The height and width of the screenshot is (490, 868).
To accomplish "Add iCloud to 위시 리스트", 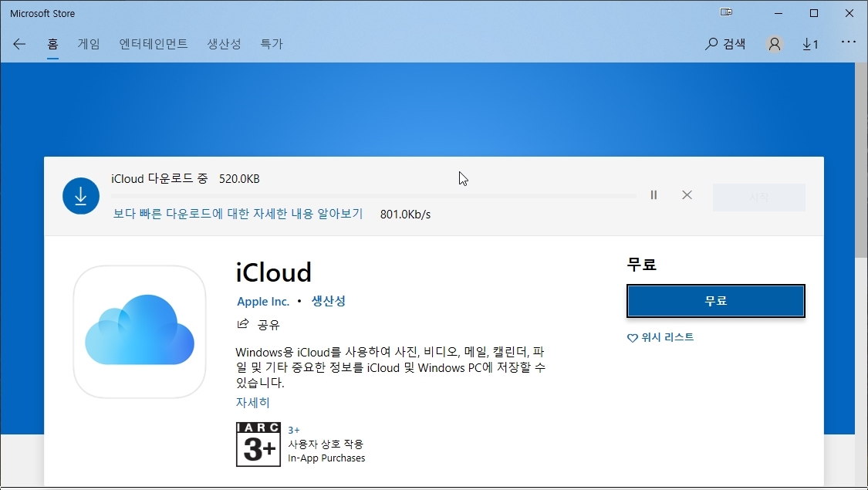I will point(660,337).
